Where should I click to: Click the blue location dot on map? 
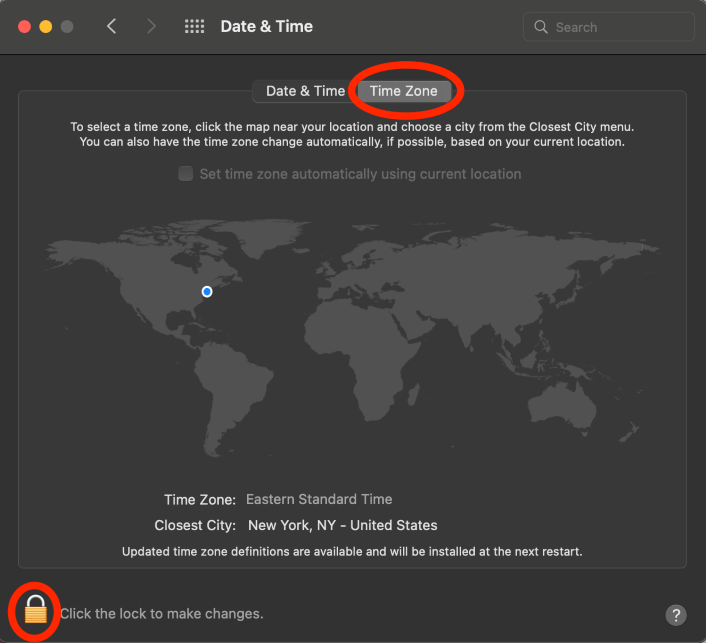[207, 291]
